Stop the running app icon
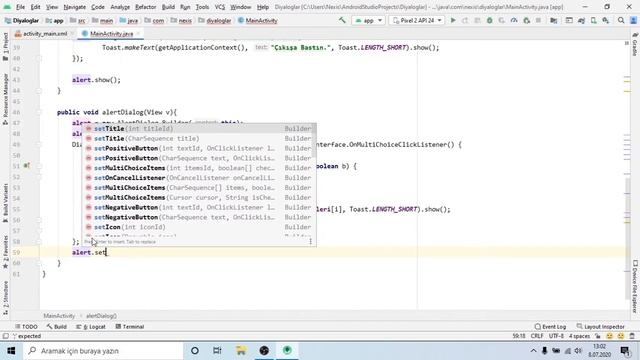Screen dimensions: 640x360 click(538, 20)
